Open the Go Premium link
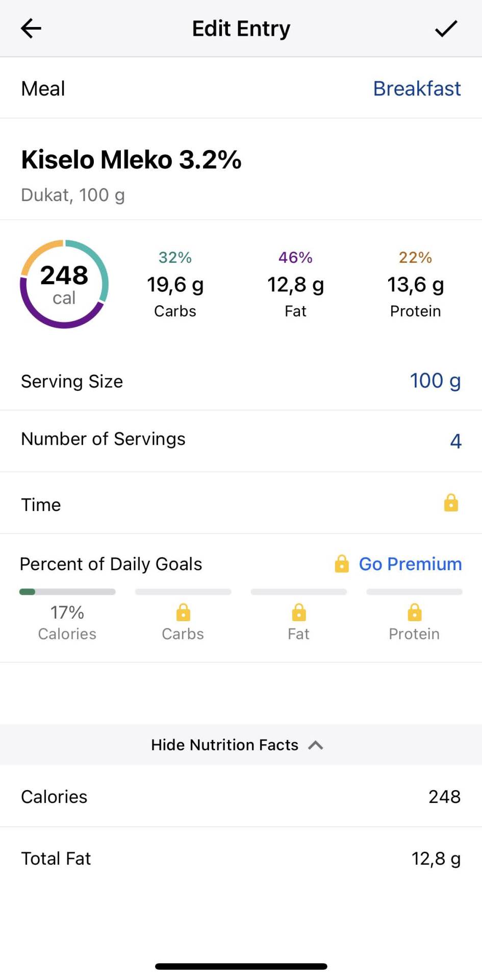Image resolution: width=482 pixels, height=980 pixels. point(410,564)
